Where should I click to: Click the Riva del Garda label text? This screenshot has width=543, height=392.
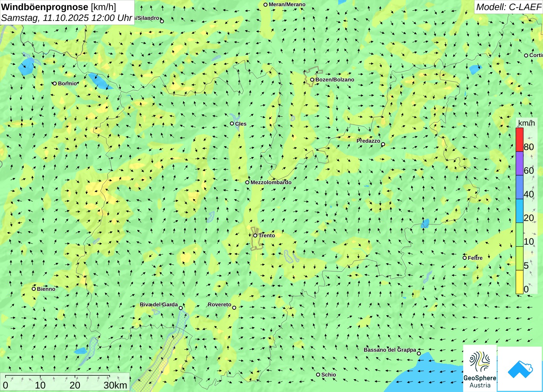point(159,305)
